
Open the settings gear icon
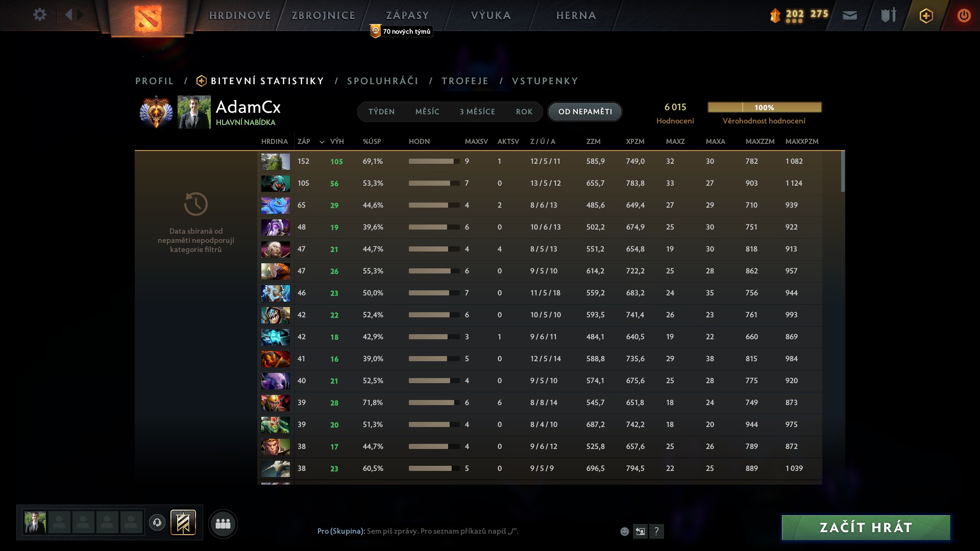[39, 15]
